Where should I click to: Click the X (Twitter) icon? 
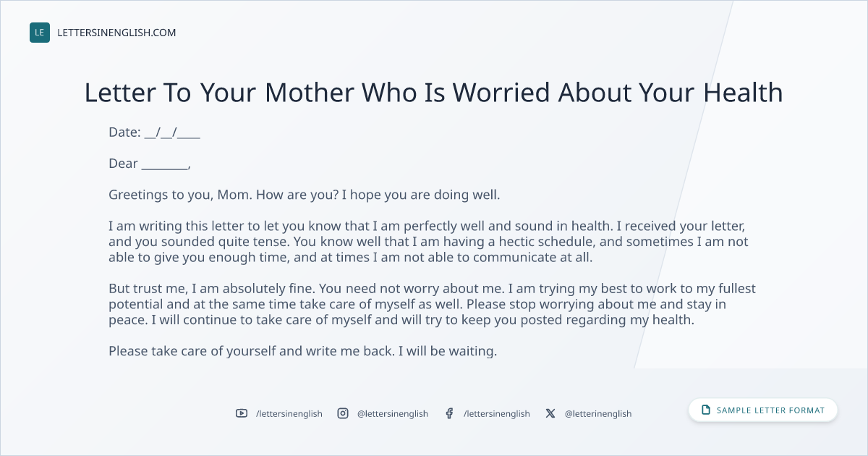(x=550, y=413)
